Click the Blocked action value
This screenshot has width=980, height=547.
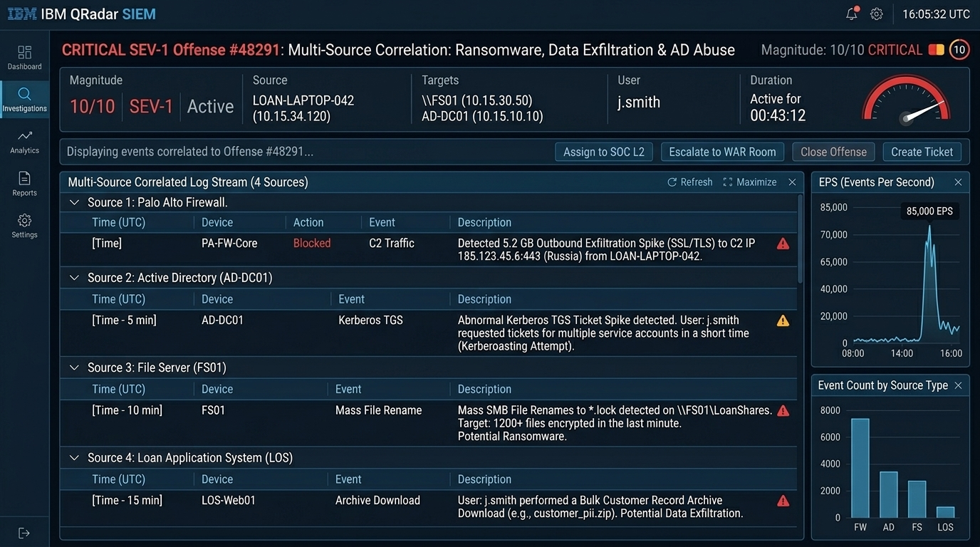coord(312,244)
